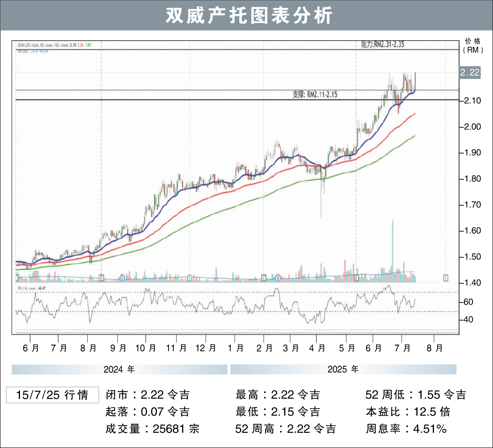Click the 2.00 price axis label

(472, 127)
